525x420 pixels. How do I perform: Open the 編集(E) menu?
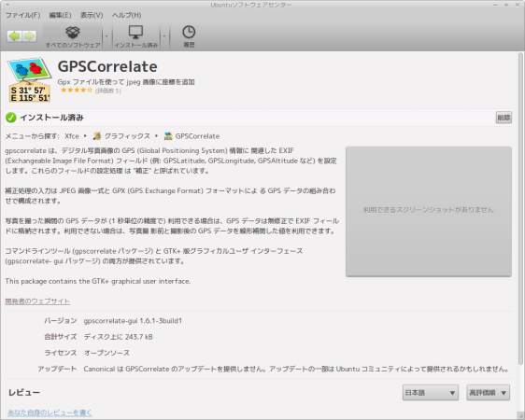click(x=61, y=15)
